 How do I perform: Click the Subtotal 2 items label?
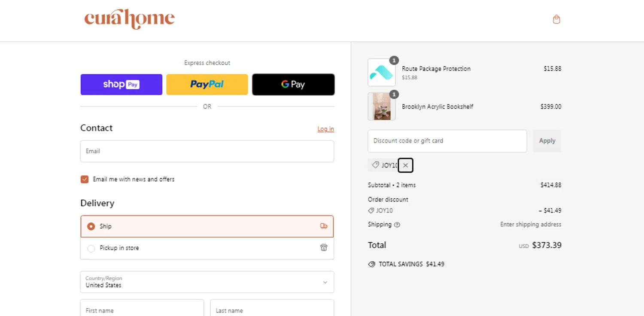[392, 185]
